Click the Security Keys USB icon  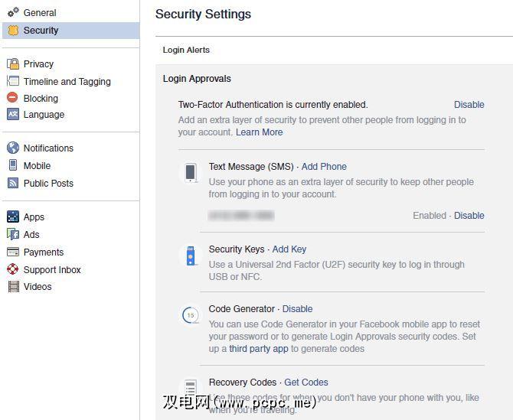coord(191,256)
